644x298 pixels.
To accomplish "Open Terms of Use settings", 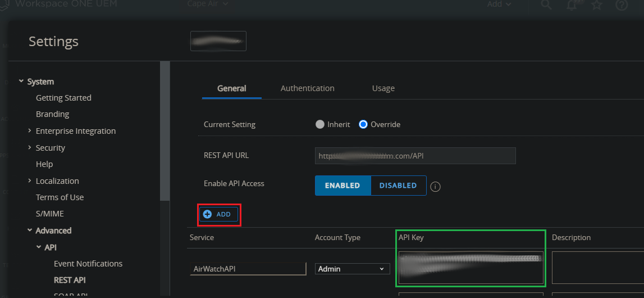I will tap(60, 197).
